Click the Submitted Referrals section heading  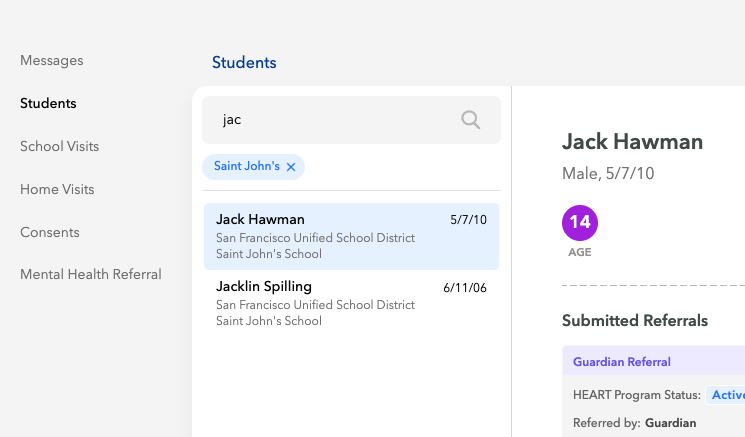634,321
